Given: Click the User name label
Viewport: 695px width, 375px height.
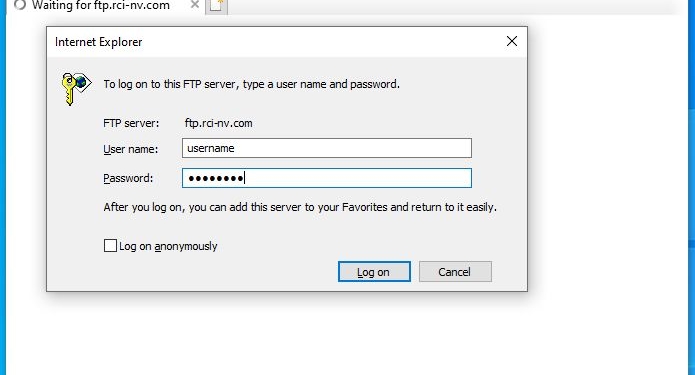Looking at the screenshot, I should 130,149.
